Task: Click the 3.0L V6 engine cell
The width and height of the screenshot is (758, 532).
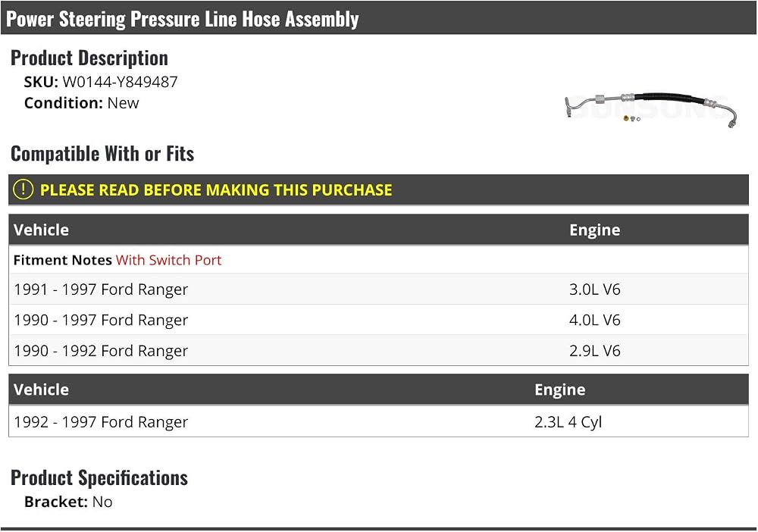Action: (x=594, y=289)
